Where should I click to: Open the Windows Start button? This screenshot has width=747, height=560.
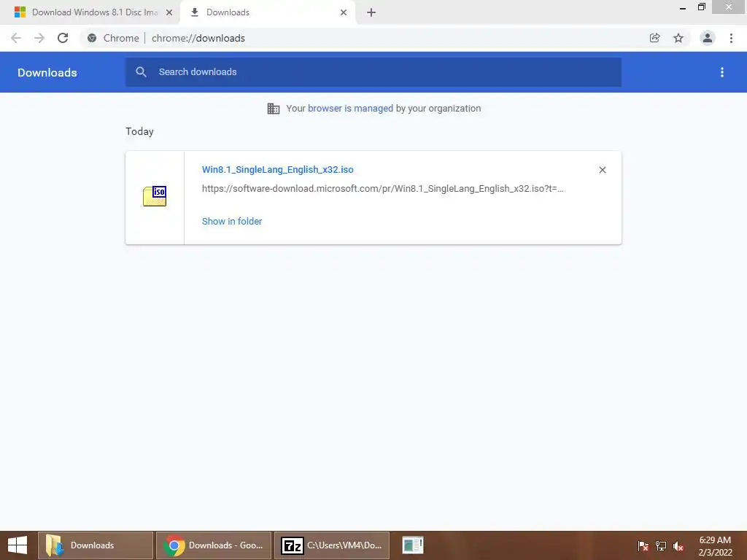(18, 545)
